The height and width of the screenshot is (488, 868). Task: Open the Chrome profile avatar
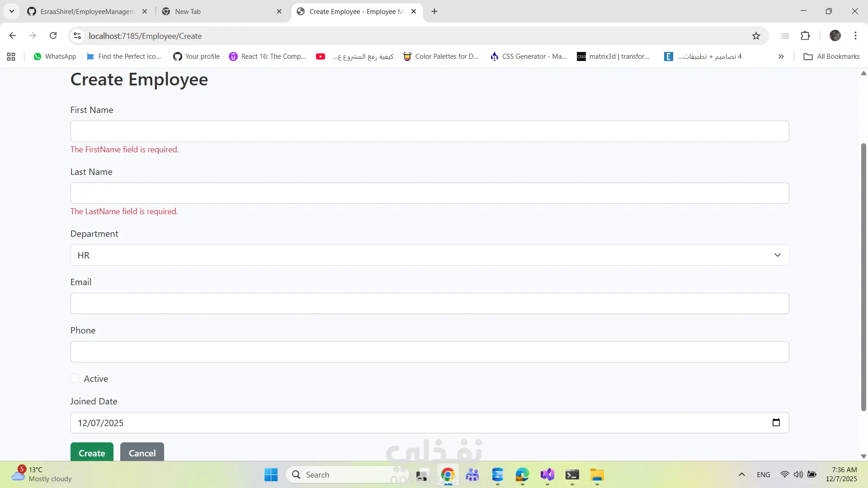coord(835,36)
